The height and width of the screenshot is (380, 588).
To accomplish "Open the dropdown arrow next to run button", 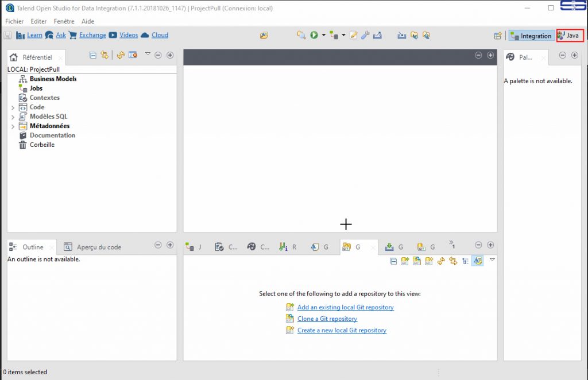I will 324,35.
